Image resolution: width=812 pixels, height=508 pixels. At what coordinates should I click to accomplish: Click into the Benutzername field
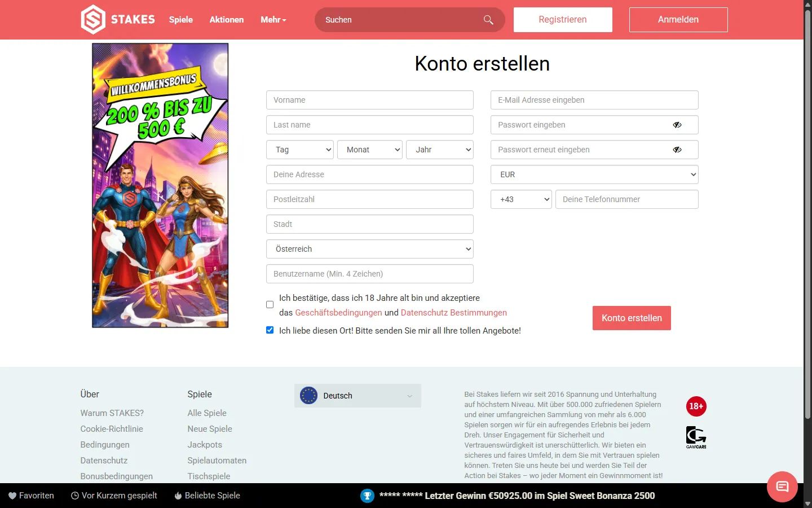tap(370, 274)
